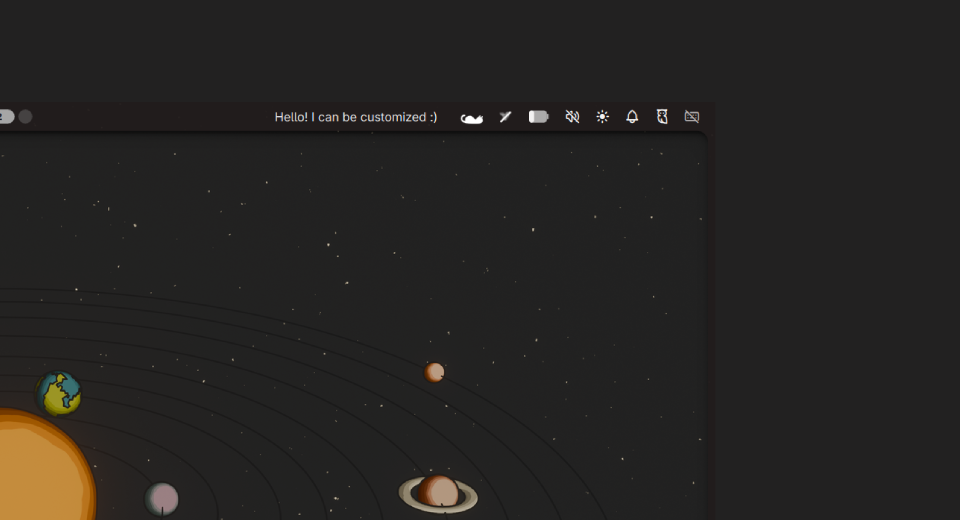Click the snail icon in the bar
The width and height of the screenshot is (960, 520).
(471, 118)
